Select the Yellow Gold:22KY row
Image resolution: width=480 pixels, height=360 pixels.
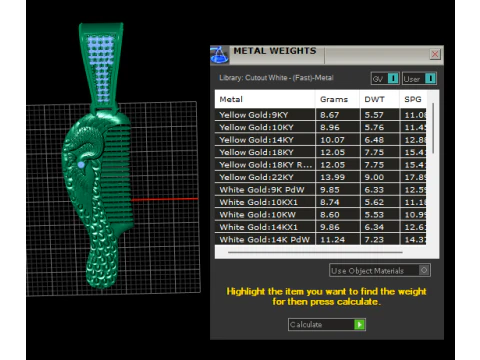click(320, 177)
